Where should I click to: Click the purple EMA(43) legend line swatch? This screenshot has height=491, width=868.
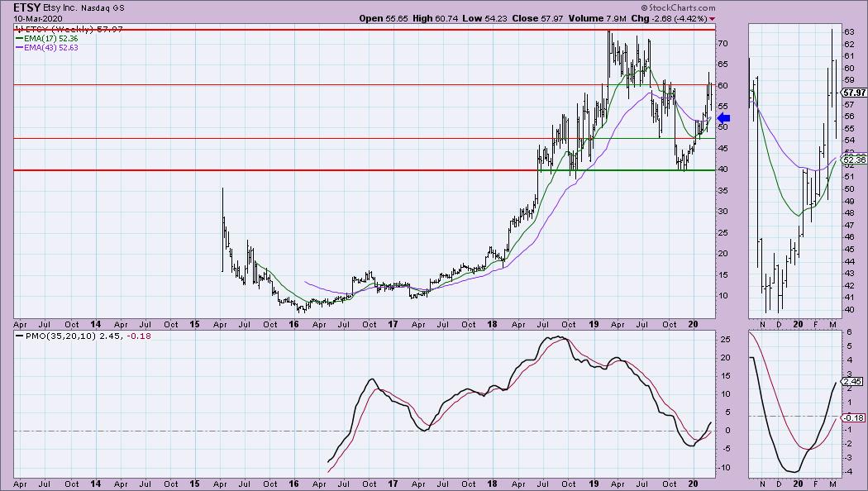point(19,48)
